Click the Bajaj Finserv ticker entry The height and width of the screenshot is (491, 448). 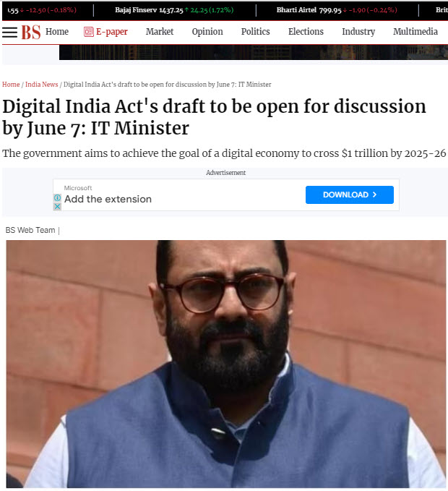click(174, 10)
